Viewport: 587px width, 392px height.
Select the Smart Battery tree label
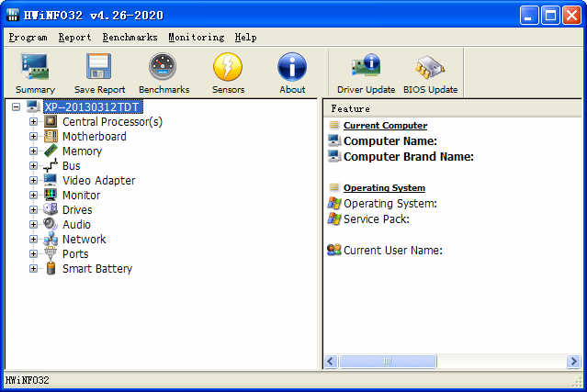tap(97, 269)
